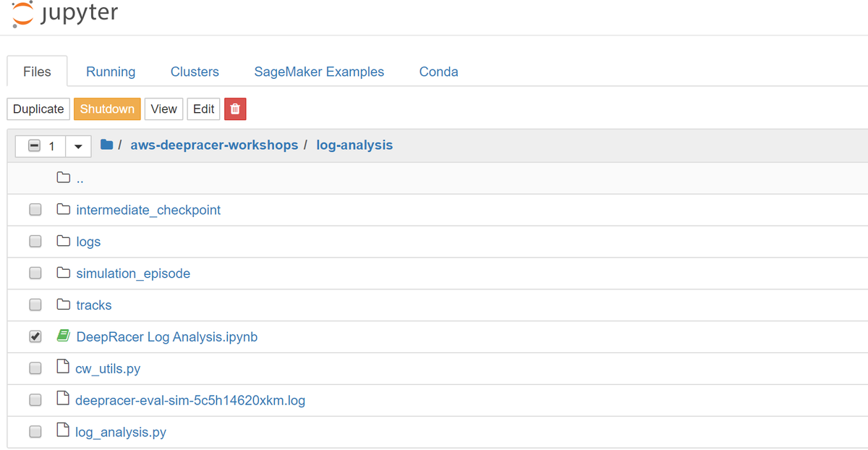Uncheck DeepRacer Log Analysis.ipynb checkbox
Image resolution: width=868 pixels, height=450 pixels.
tap(35, 336)
